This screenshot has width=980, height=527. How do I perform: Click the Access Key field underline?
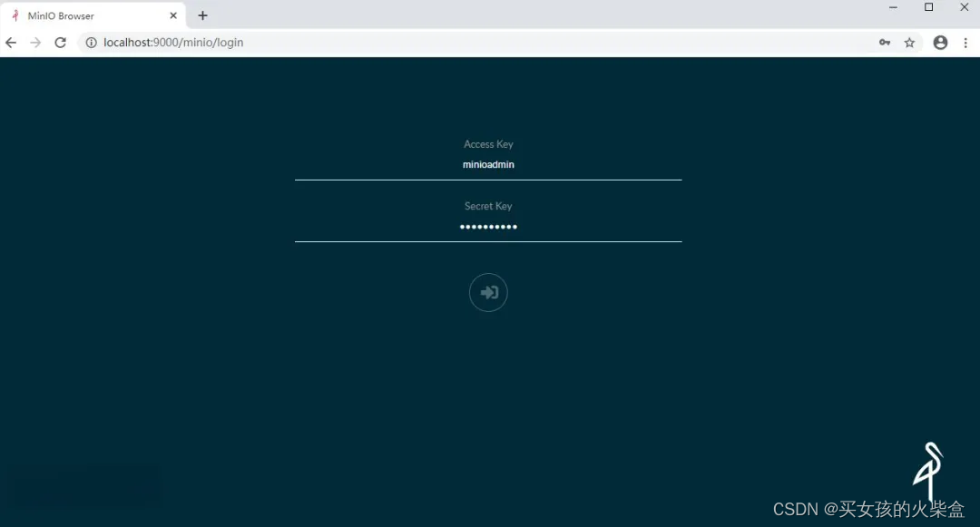488,179
